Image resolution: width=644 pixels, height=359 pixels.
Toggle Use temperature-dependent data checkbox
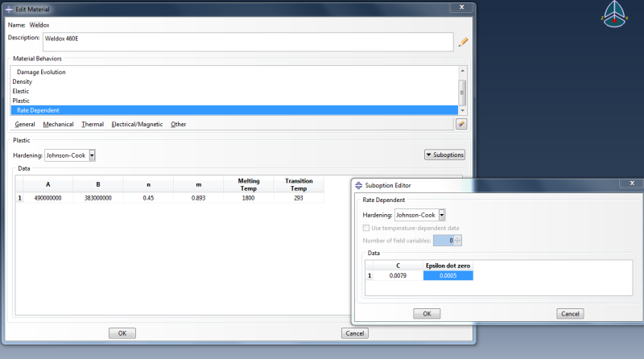coord(366,228)
